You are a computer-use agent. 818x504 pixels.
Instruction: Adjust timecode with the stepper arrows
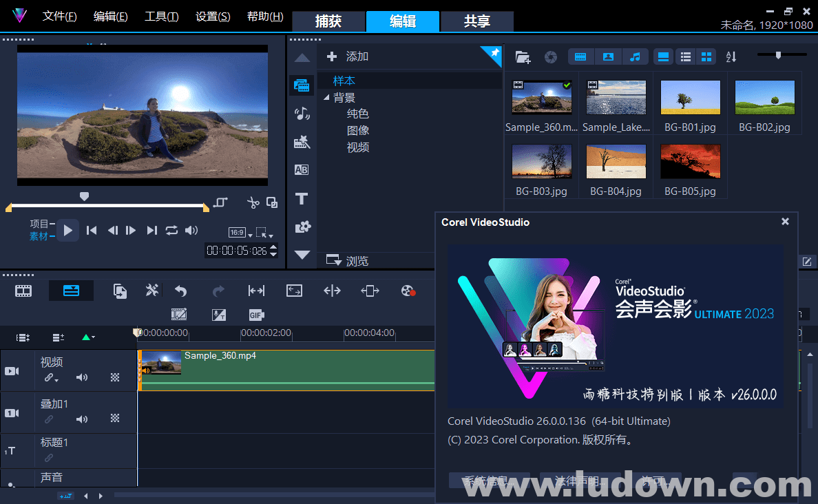(x=273, y=251)
